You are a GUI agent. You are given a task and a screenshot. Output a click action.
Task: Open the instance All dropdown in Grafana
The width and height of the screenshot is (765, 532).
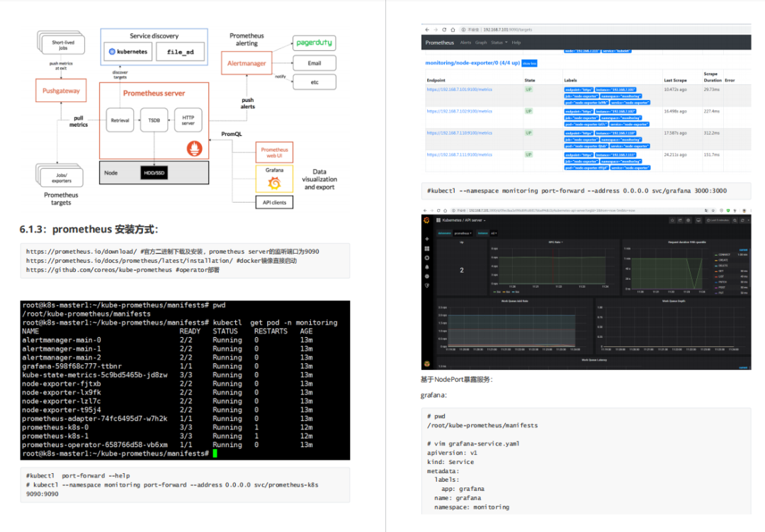click(x=494, y=233)
